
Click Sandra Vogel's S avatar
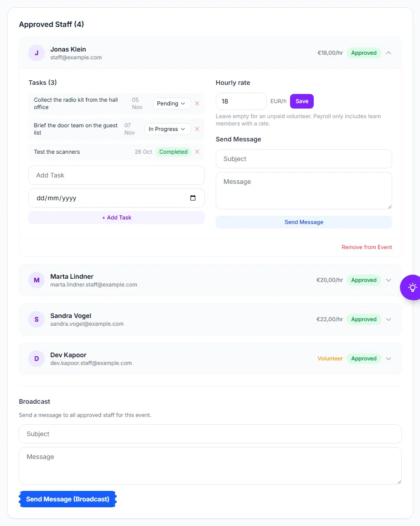point(36,319)
